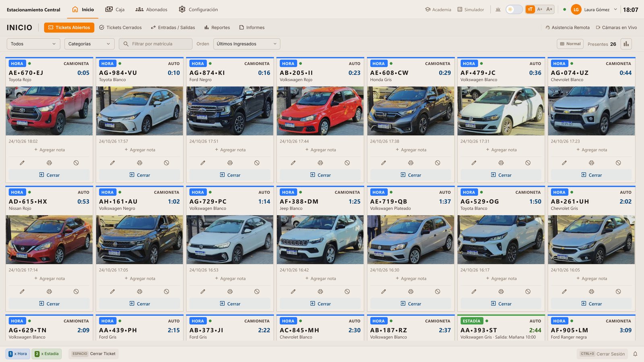Focus the Filtrar por matrícula search field
The image size is (644, 362).
click(155, 44)
